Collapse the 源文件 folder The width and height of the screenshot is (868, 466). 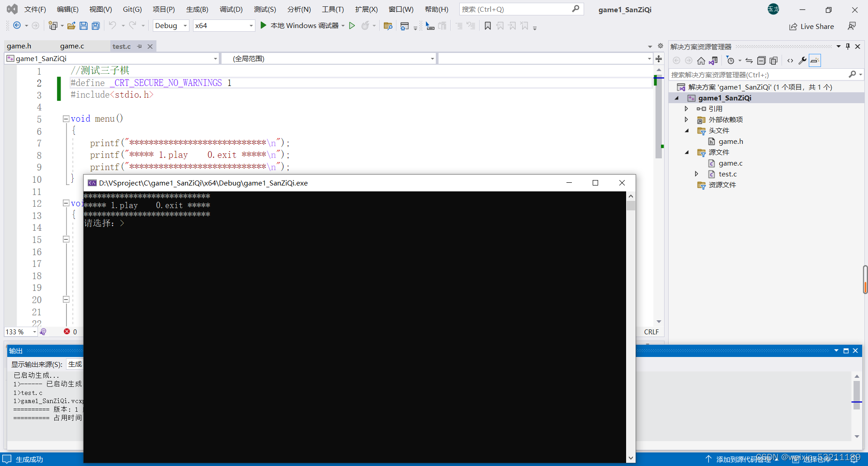pyautogui.click(x=687, y=152)
